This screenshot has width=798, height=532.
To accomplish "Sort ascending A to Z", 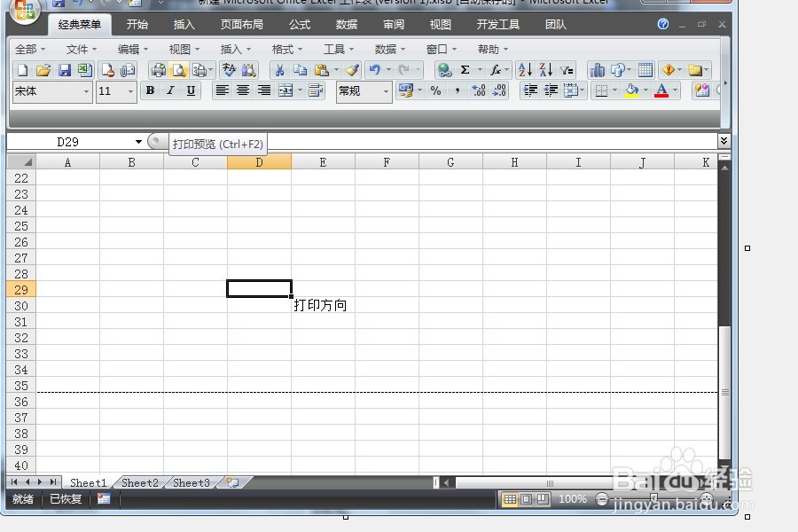I will pos(525,70).
